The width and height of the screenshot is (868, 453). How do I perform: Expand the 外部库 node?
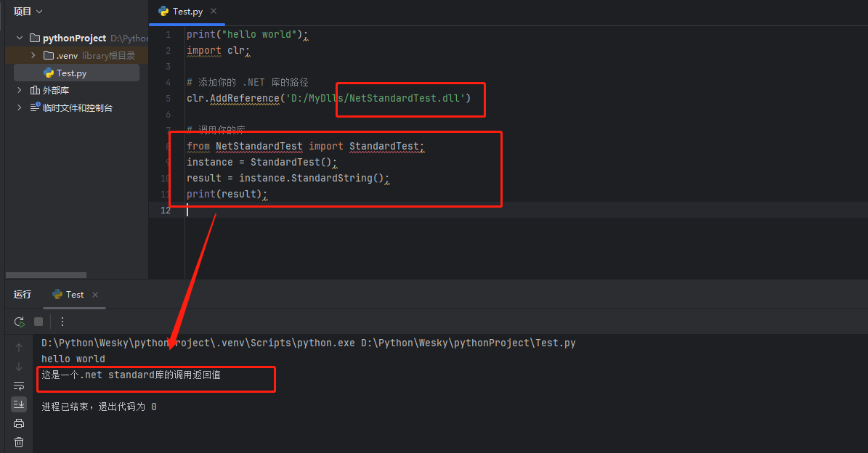(x=20, y=91)
